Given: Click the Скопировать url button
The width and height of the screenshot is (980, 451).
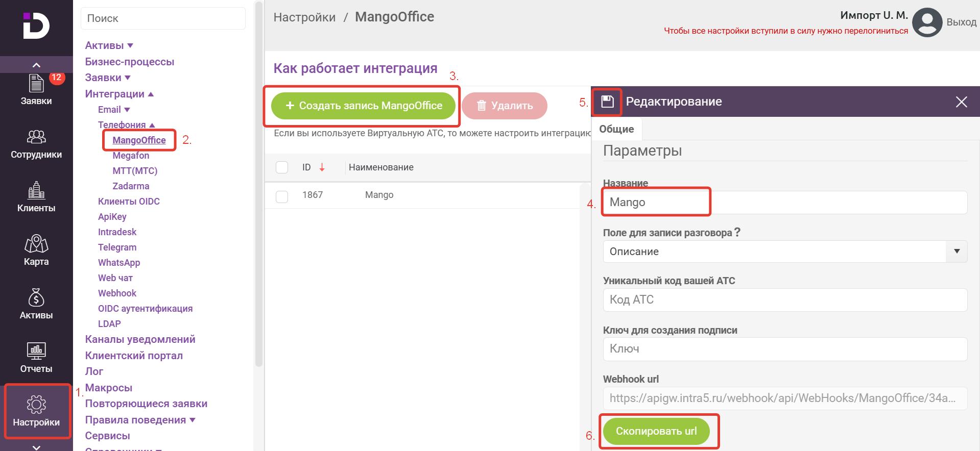Looking at the screenshot, I should (x=656, y=431).
